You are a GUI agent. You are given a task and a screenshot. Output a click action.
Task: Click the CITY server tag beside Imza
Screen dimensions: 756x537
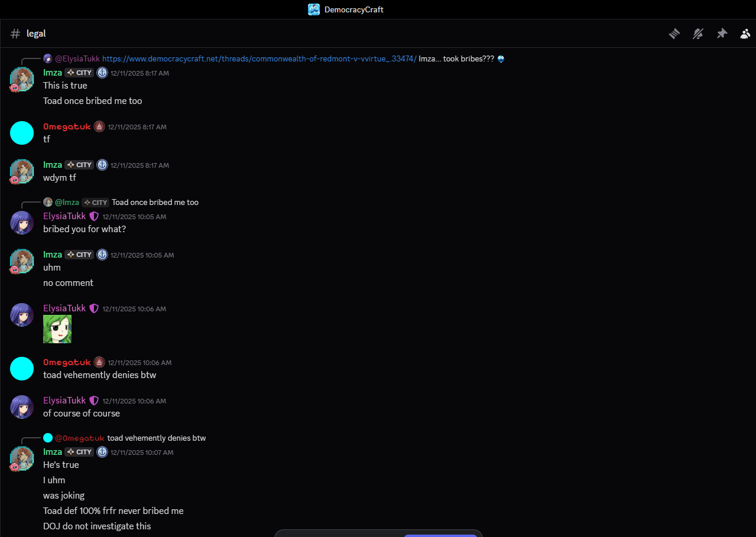pyautogui.click(x=79, y=73)
